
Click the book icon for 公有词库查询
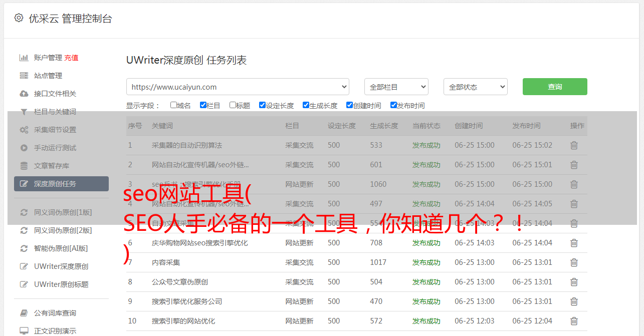click(24, 313)
